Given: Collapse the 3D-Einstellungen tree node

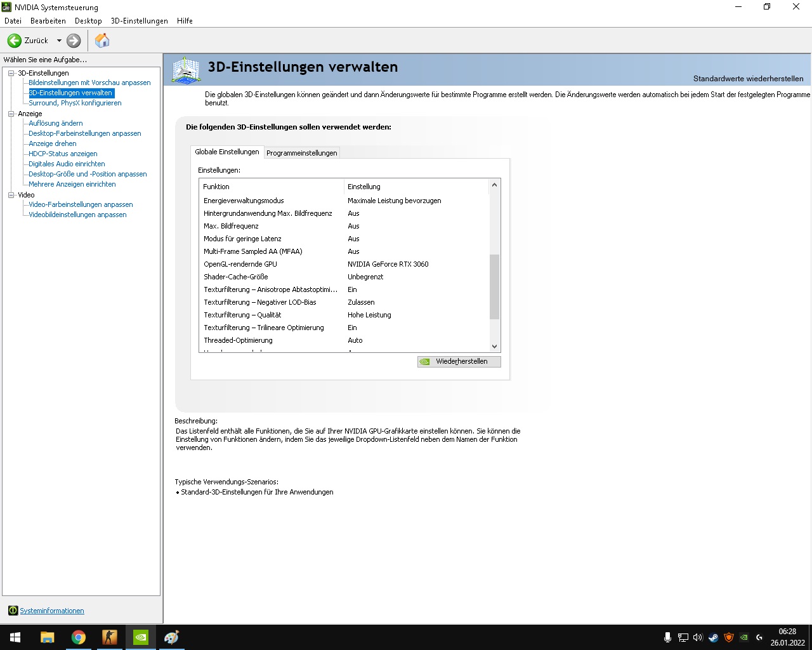Looking at the screenshot, I should point(11,73).
